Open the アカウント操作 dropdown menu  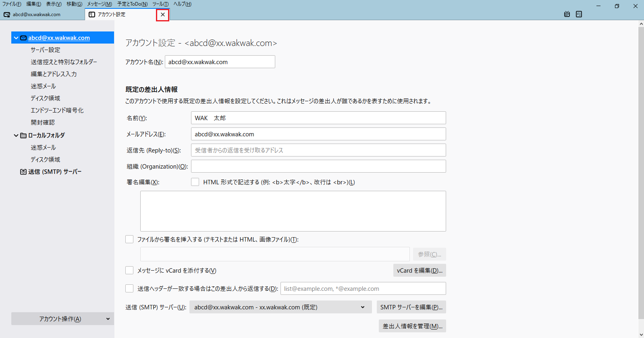click(62, 319)
